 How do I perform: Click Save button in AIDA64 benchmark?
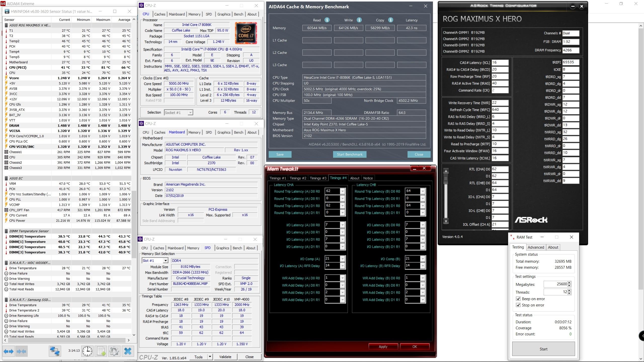[x=280, y=154]
